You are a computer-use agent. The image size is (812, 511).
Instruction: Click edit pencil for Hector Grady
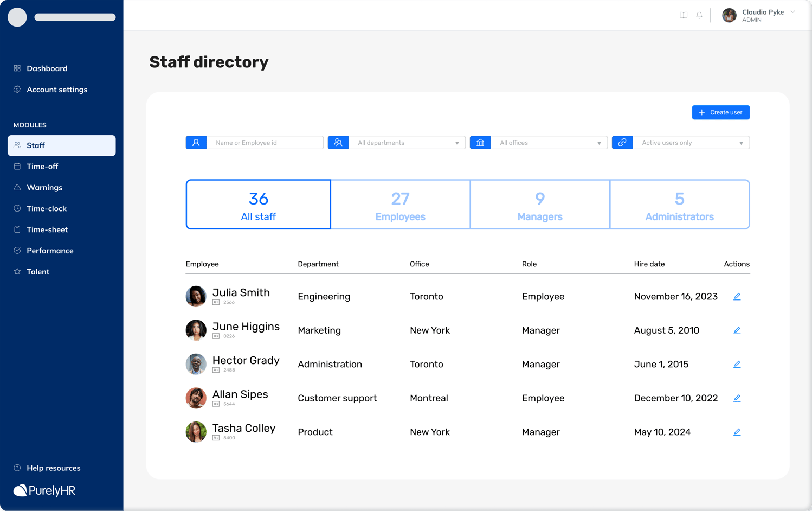pos(737,365)
